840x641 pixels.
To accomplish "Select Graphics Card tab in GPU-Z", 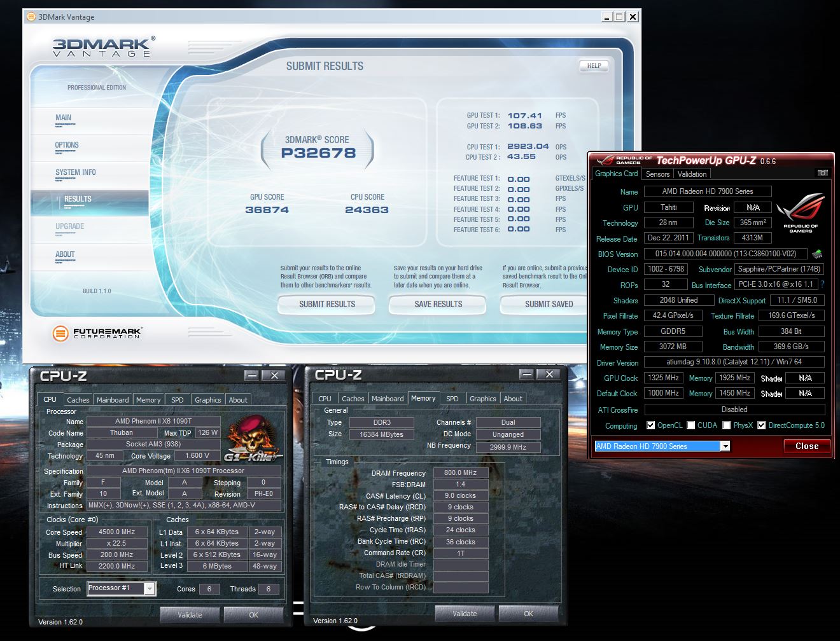I will (616, 174).
